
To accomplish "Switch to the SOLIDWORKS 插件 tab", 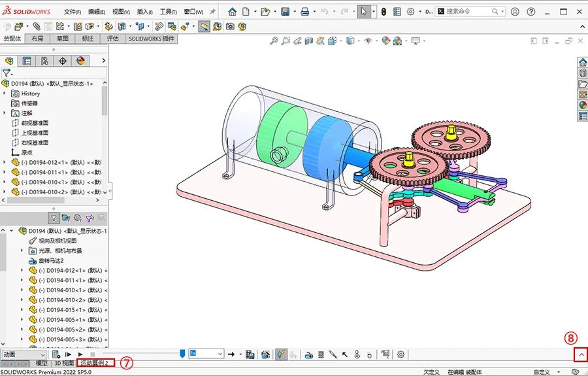I will click(x=151, y=39).
